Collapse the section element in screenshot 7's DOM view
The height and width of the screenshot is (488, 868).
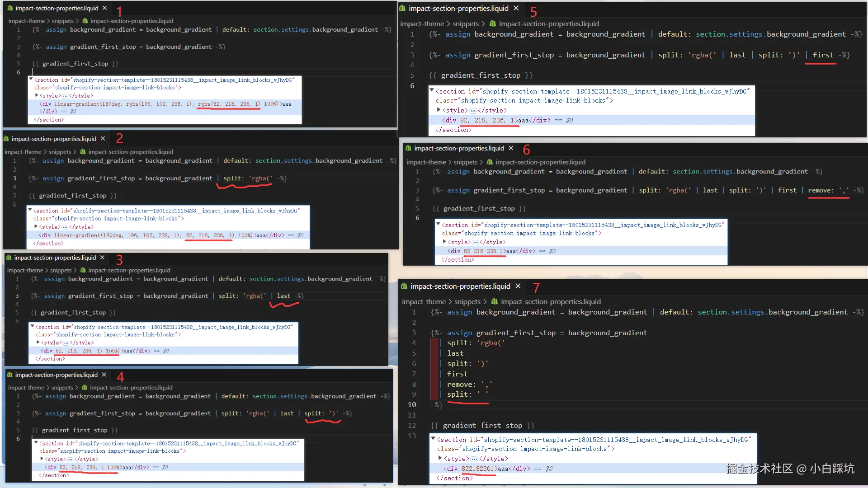point(433,439)
